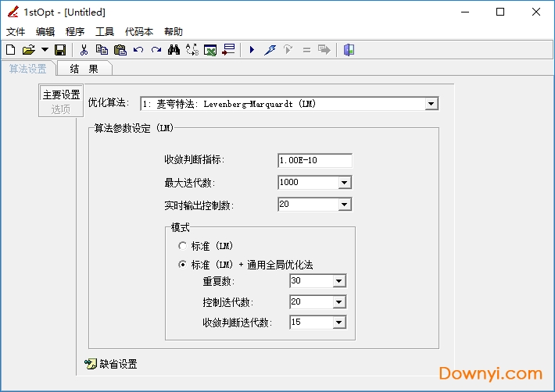Screen dimensions: 555x392
Task: Click the Open folder icon
Action: (x=28, y=50)
